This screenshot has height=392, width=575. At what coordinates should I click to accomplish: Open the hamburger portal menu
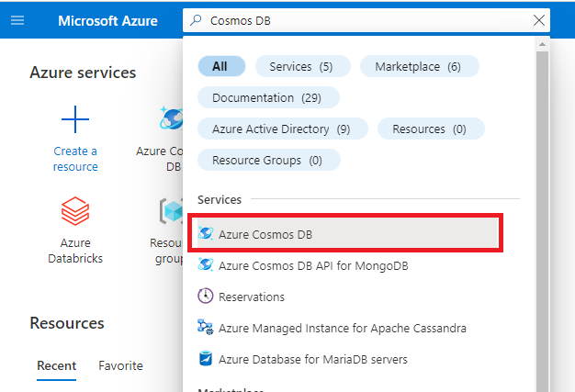coord(17,20)
